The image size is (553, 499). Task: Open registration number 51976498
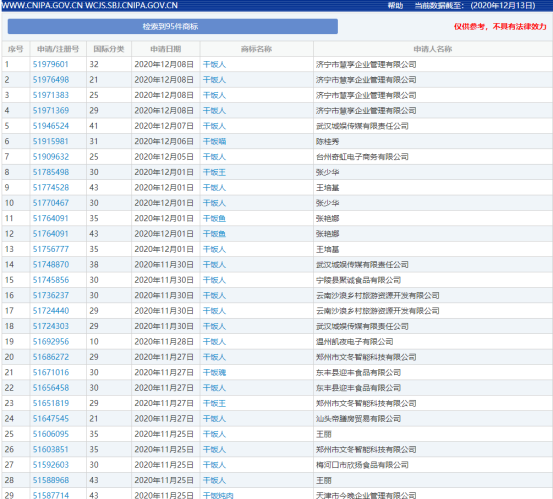point(51,80)
